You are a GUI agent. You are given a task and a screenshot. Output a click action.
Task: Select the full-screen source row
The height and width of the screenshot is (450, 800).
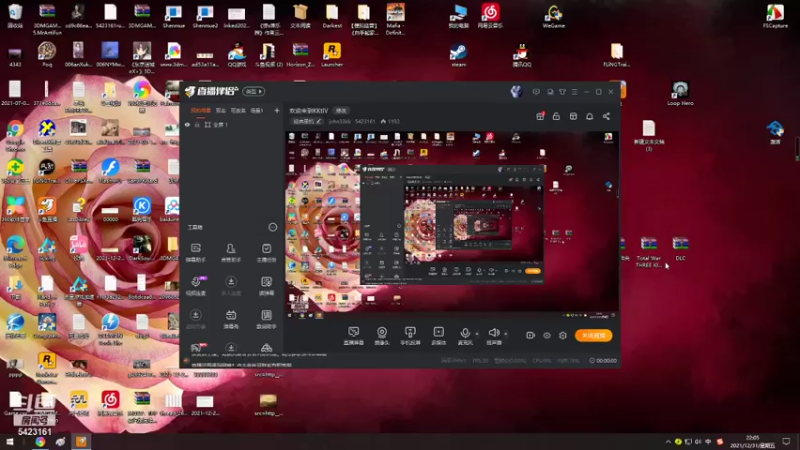pyautogui.click(x=232, y=124)
